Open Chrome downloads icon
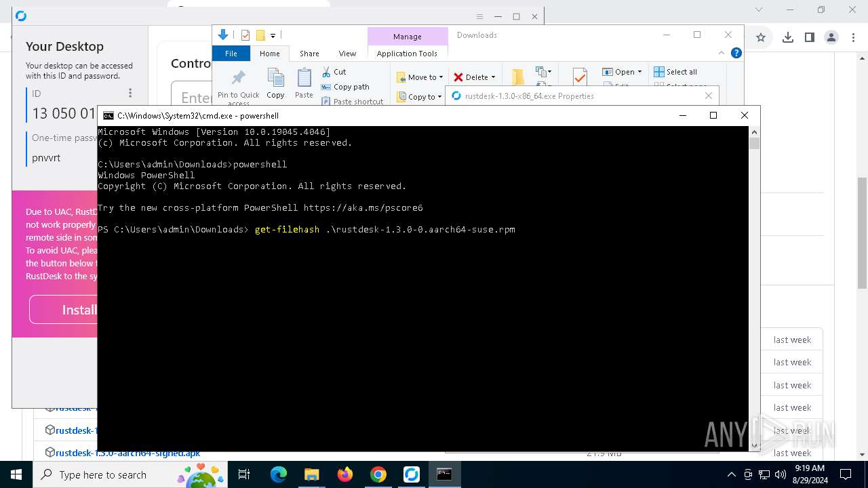The image size is (868, 488). tap(787, 37)
